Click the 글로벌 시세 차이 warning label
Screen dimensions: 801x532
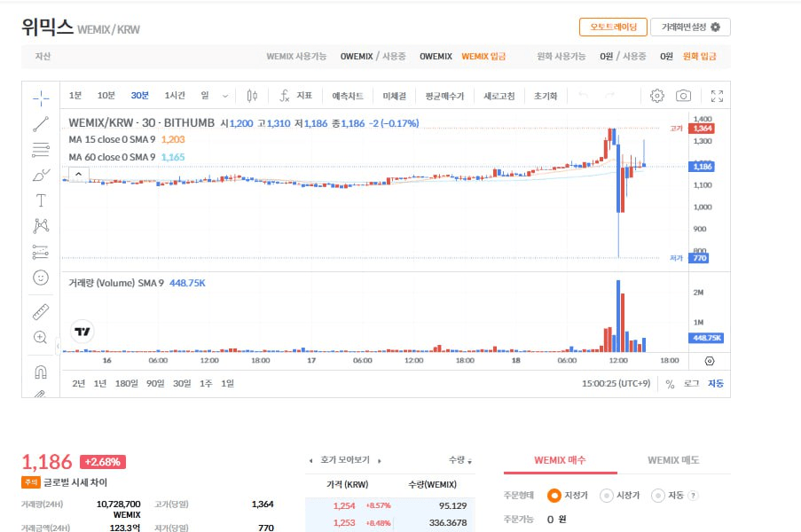click(75, 482)
